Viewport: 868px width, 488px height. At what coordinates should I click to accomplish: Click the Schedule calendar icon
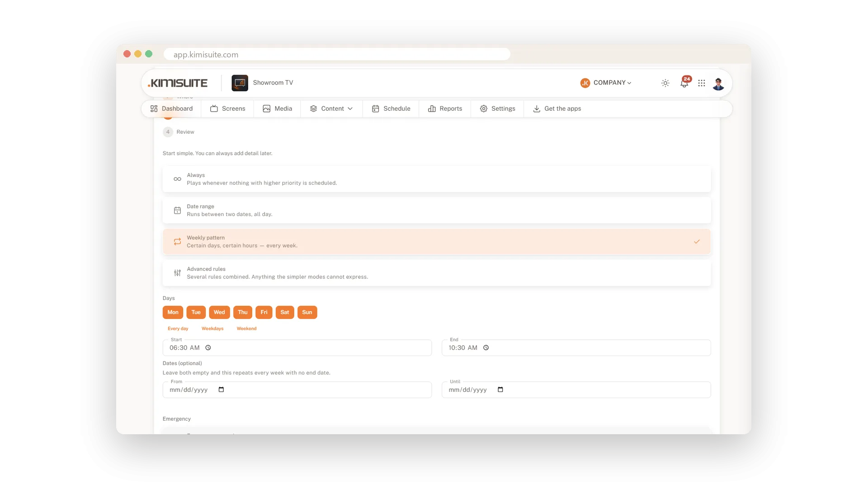pos(375,109)
